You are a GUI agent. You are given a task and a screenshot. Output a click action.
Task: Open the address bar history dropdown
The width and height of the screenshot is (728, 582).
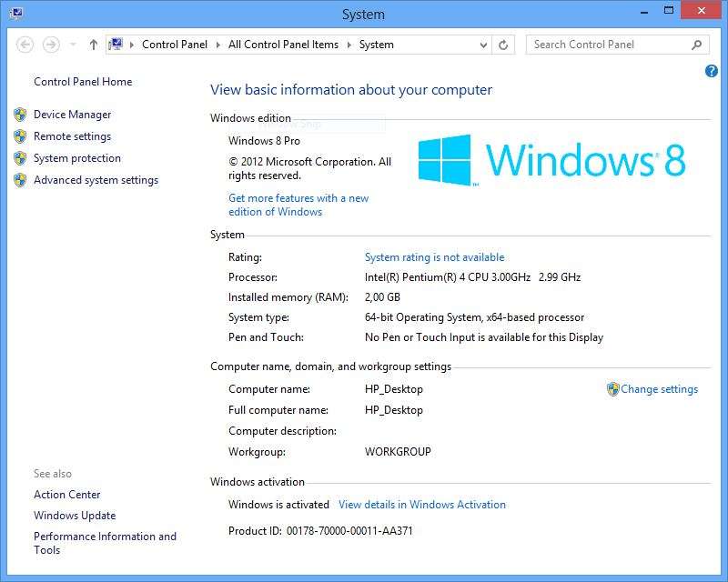click(484, 44)
